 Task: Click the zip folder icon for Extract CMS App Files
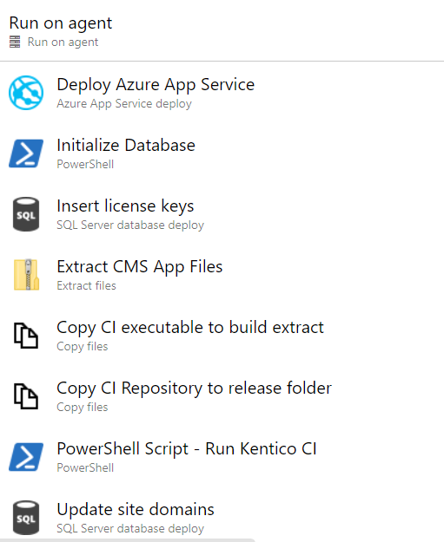[x=26, y=274]
